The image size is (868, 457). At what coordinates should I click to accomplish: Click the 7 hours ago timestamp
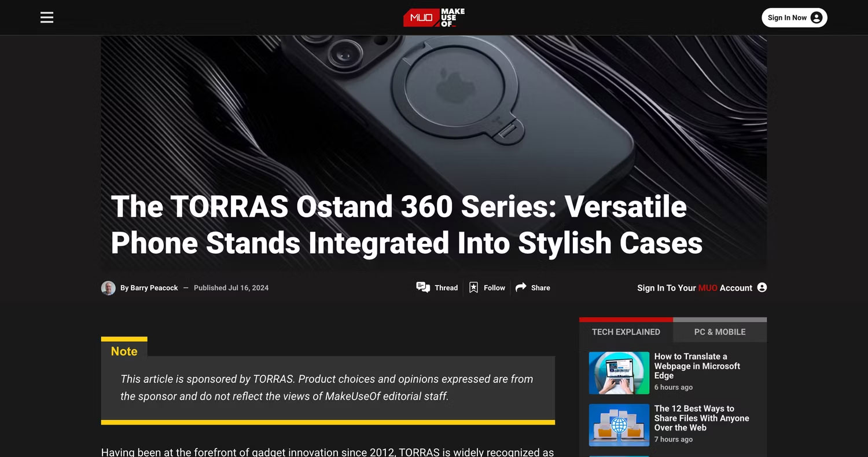tap(674, 440)
